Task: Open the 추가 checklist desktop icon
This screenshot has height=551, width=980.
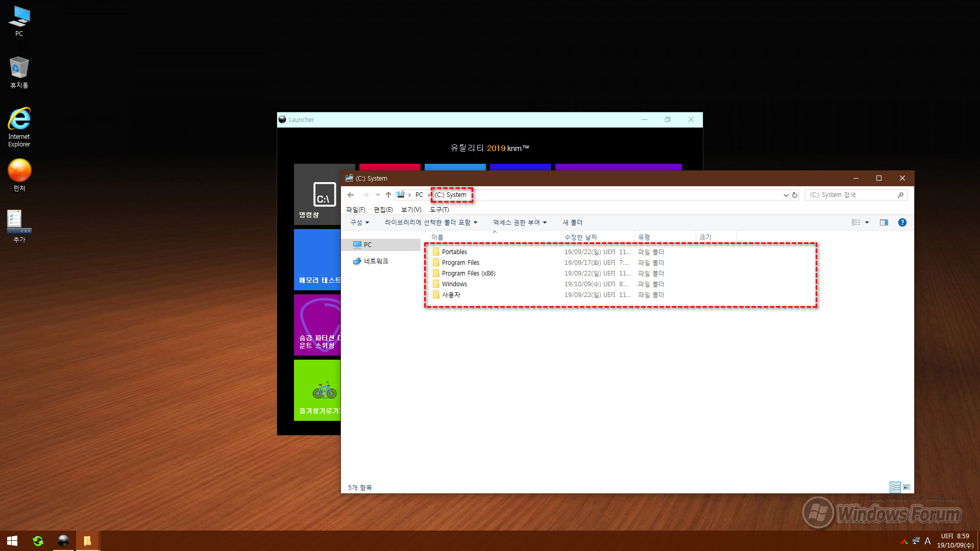Action: (x=19, y=226)
